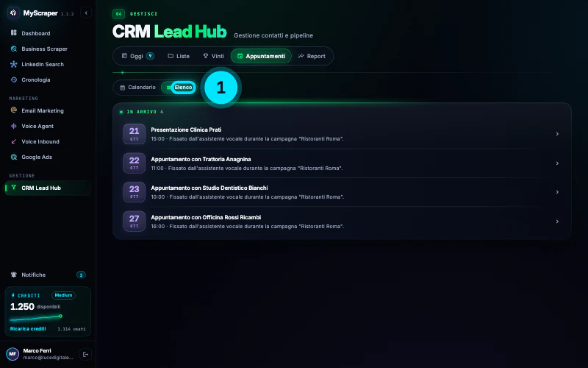Switch to the Liste tab
Image resolution: width=588 pixels, height=368 pixels.
point(179,56)
